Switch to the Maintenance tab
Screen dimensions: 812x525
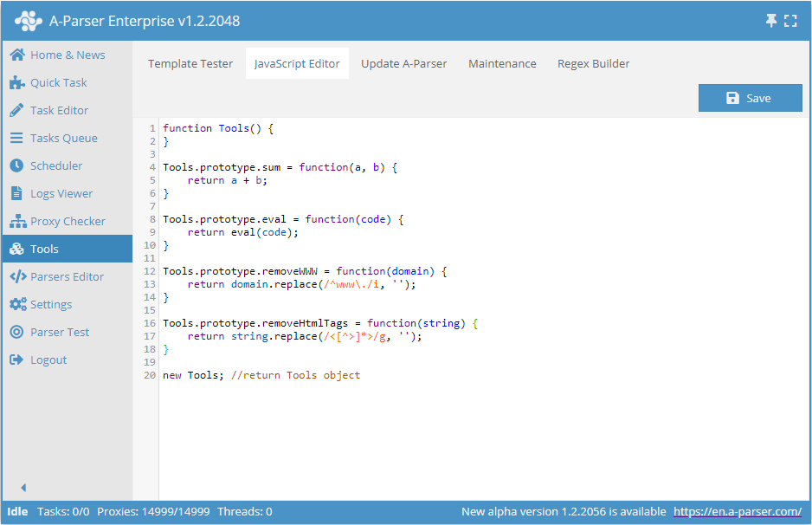click(x=502, y=63)
